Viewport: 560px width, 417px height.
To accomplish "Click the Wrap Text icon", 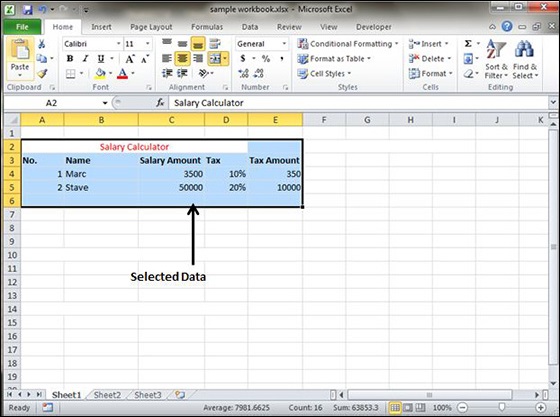I will [x=215, y=44].
